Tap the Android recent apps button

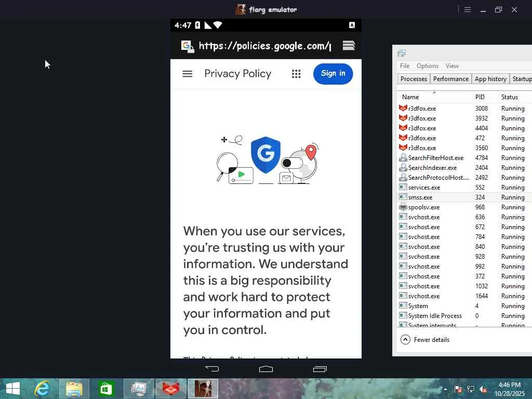(x=320, y=369)
